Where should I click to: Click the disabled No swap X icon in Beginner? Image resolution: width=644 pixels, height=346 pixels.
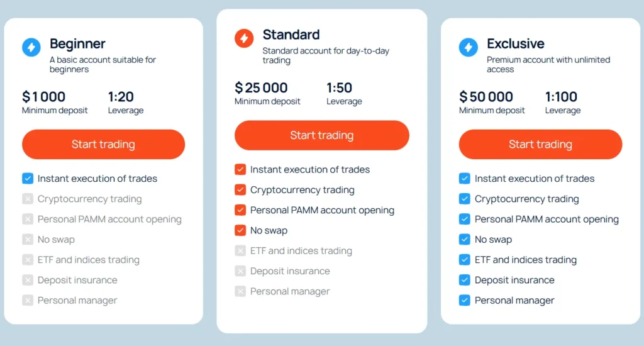click(28, 240)
